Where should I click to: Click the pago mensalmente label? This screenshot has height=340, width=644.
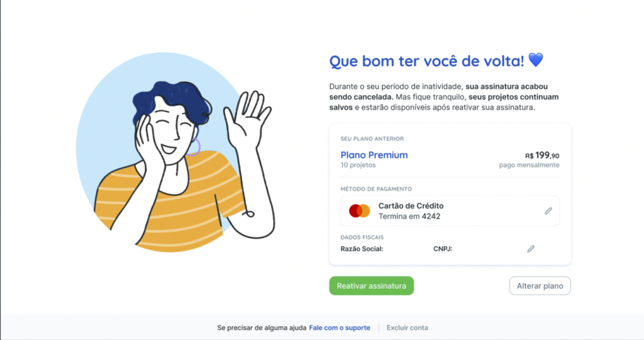pos(529,165)
